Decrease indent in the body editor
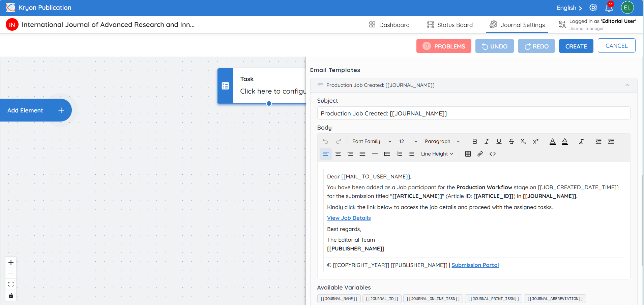Viewport: 644px width, 305px height. (x=598, y=141)
